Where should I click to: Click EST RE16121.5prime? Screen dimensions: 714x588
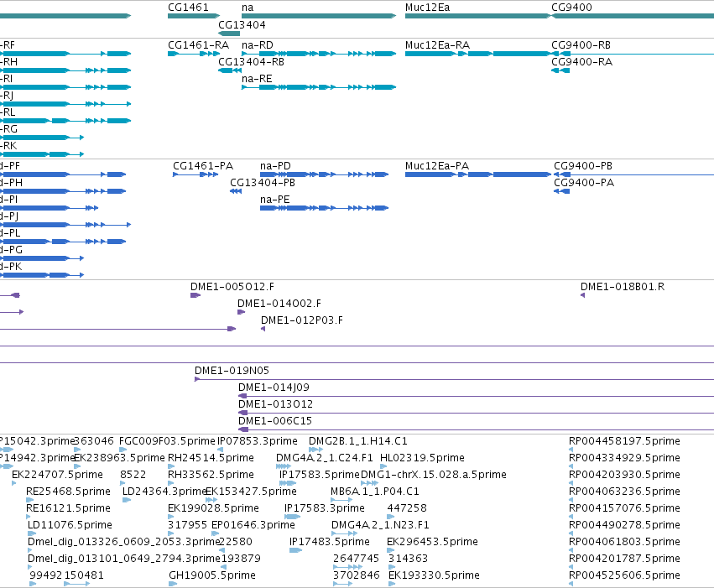(68, 508)
